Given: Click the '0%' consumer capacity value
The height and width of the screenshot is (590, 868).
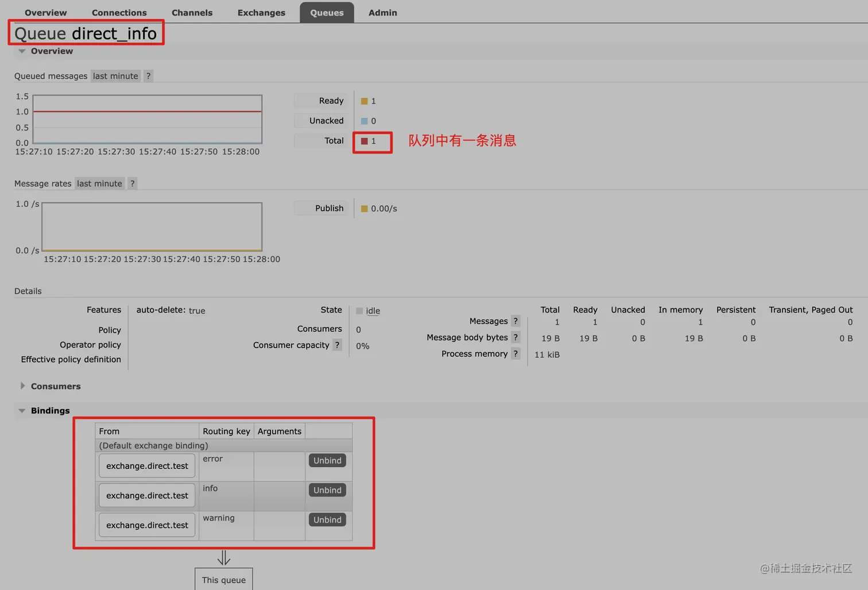Looking at the screenshot, I should (363, 346).
